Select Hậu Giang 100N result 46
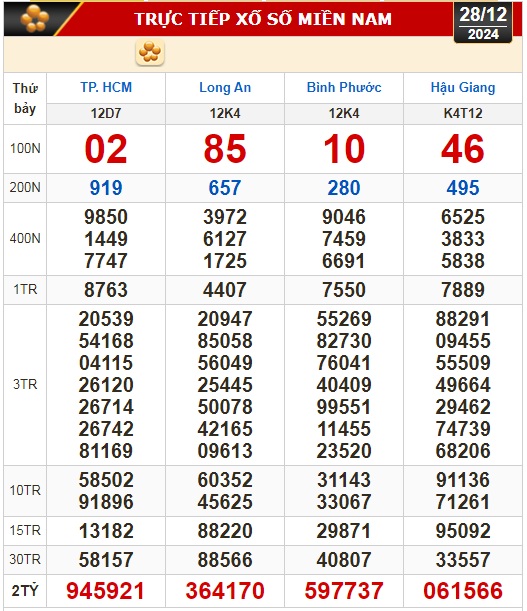Screen dimensions: 527x611 pyautogui.click(x=463, y=149)
